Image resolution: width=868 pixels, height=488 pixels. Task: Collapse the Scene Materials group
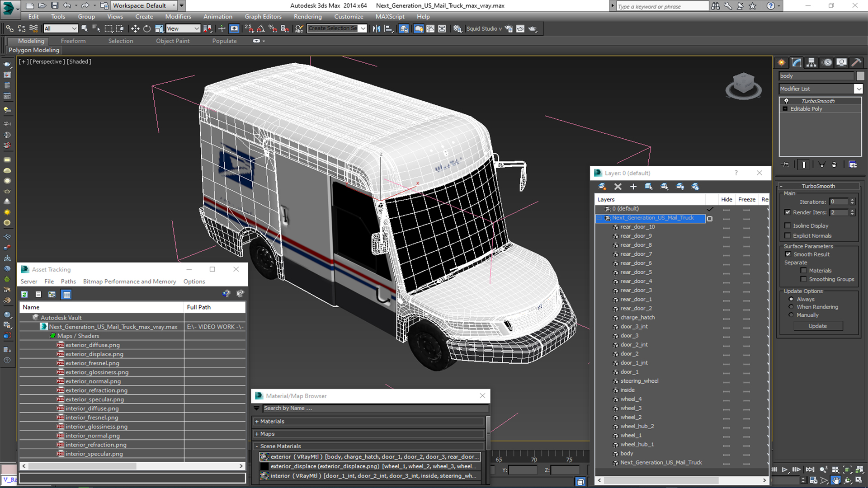click(x=257, y=446)
